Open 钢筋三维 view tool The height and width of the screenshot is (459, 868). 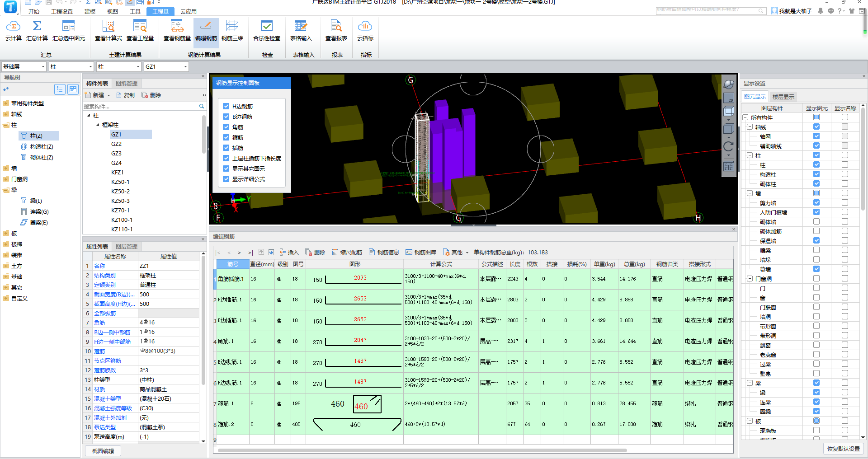[x=232, y=30]
